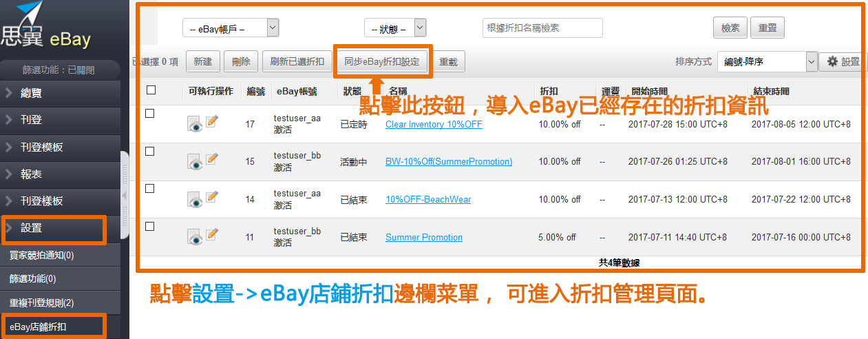Click the edit pencil icon for discount 14
This screenshot has width=868, height=339.
pos(211,196)
